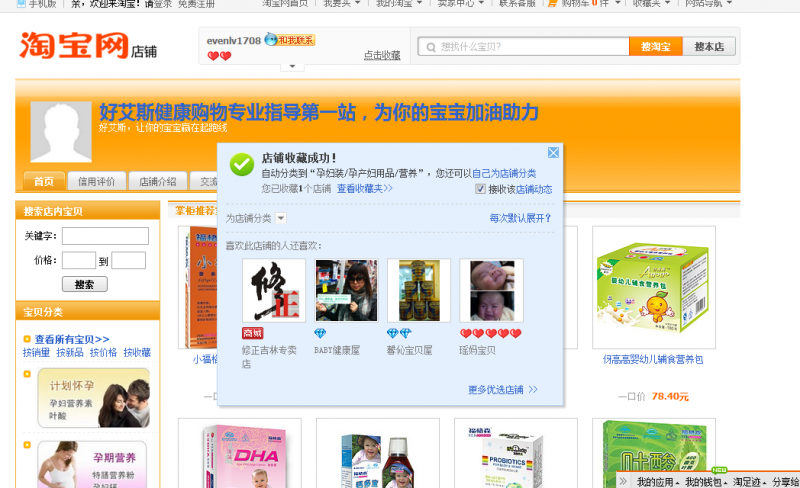Click the green success checkmark icon
Image resolution: width=800 pixels, height=488 pixels.
click(x=242, y=164)
